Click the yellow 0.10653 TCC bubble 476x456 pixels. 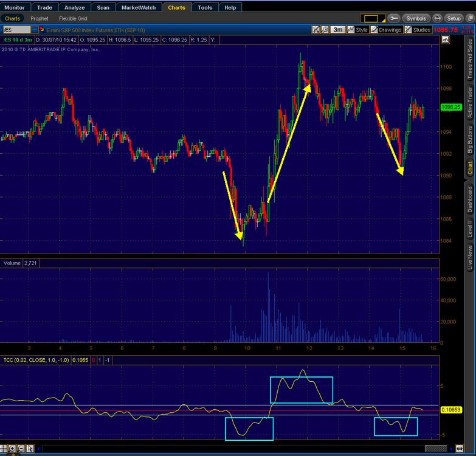[451, 410]
